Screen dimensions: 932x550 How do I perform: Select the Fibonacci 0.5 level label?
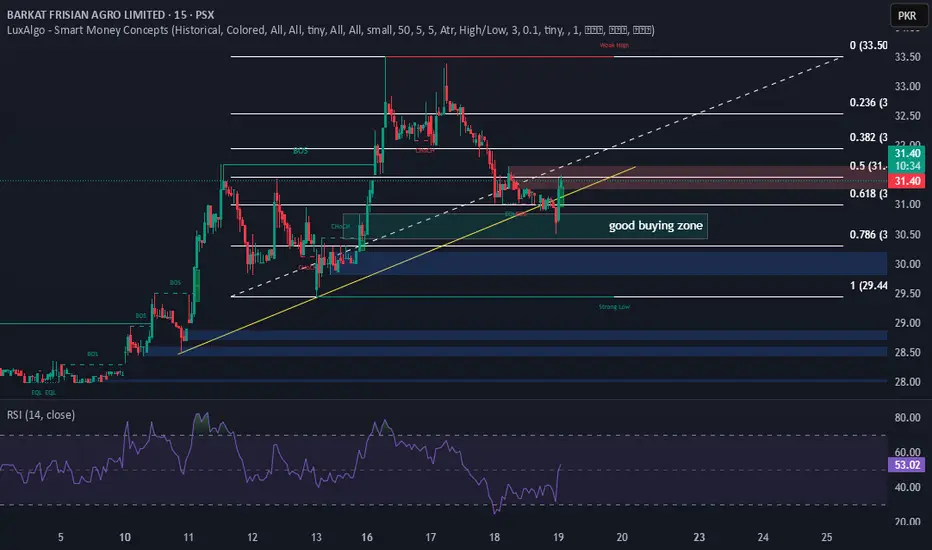[868, 166]
